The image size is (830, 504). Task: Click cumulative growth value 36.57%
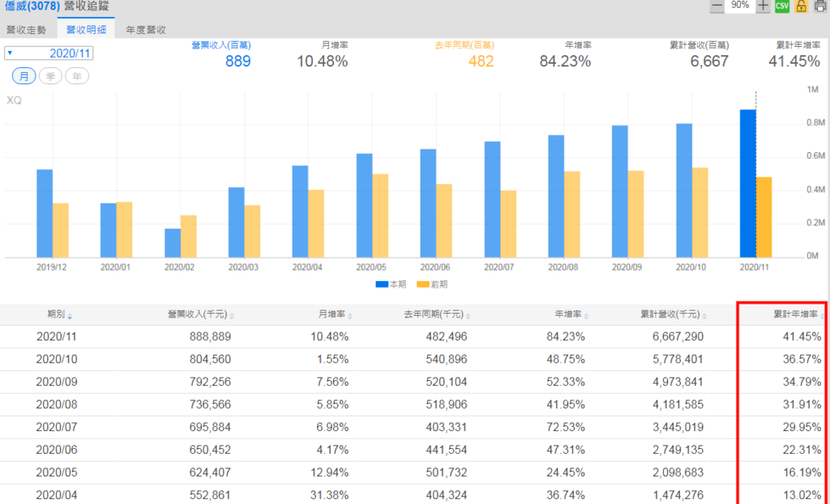coord(802,360)
